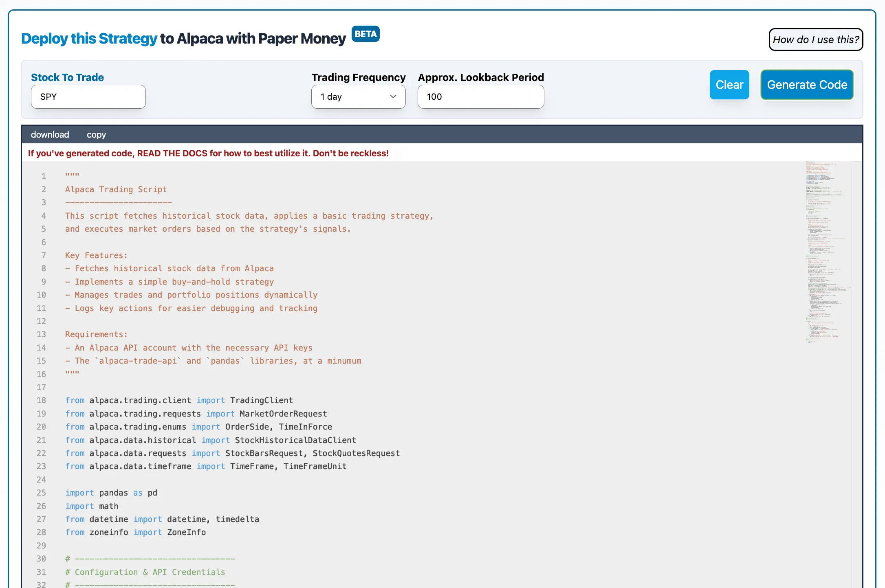Image resolution: width=885 pixels, height=588 pixels.
Task: Click the editor's vertical scrollbar
Action: 856,285
